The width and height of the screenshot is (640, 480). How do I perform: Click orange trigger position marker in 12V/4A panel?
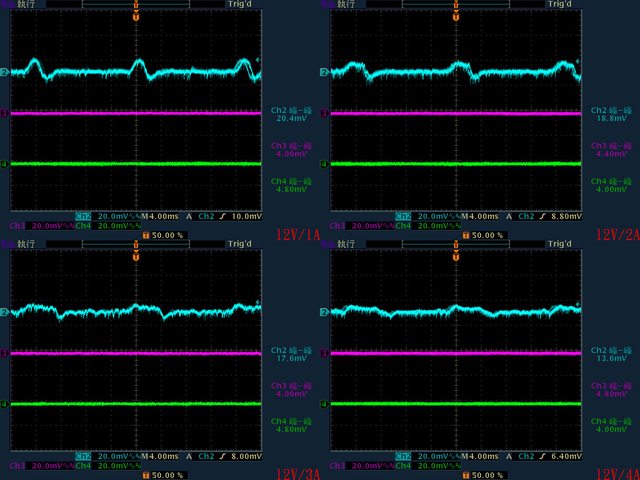coord(455,248)
